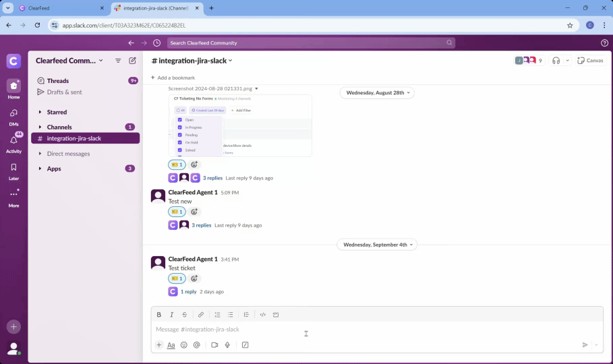
Task: Click the history clock icon
Action: [x=156, y=43]
